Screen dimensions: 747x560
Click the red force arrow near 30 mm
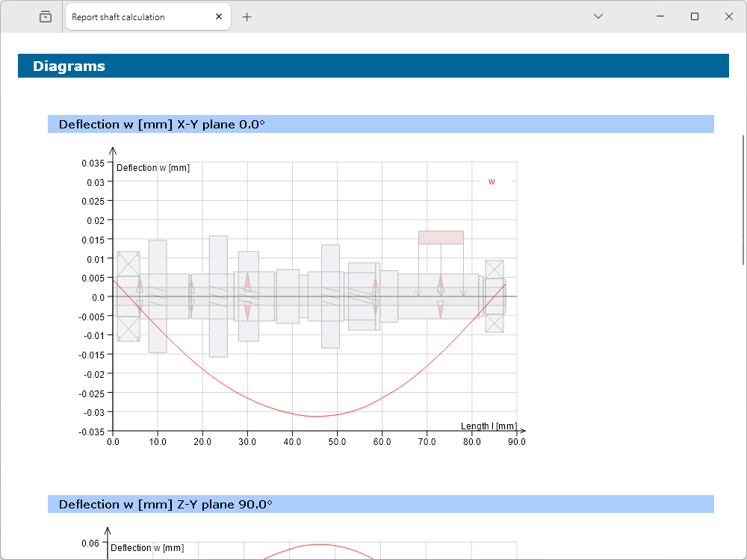(247, 284)
